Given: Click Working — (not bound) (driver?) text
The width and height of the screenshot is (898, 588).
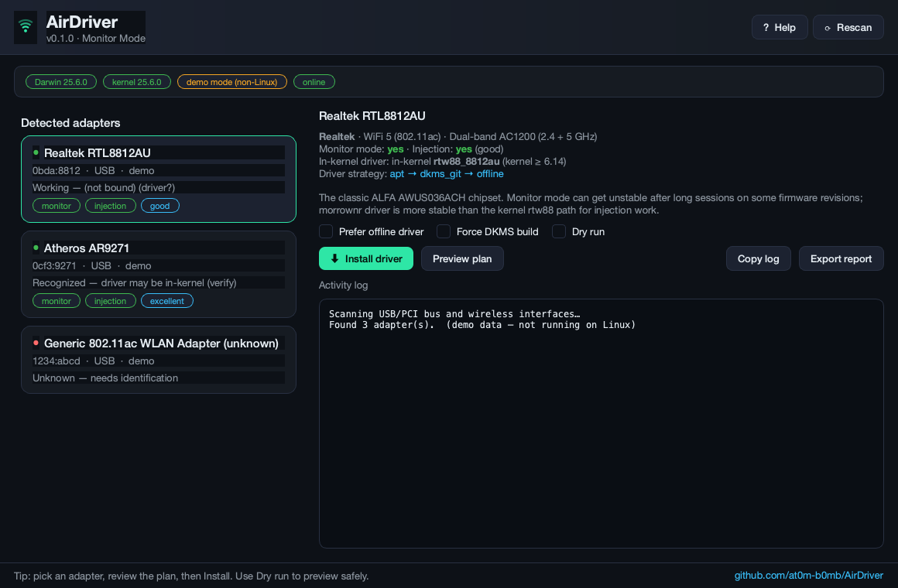Looking at the screenshot, I should tap(104, 188).
